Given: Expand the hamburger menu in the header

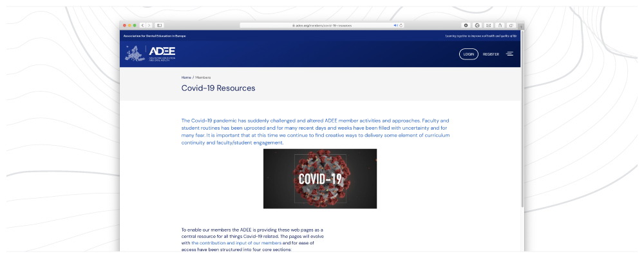Looking at the screenshot, I should (x=509, y=54).
